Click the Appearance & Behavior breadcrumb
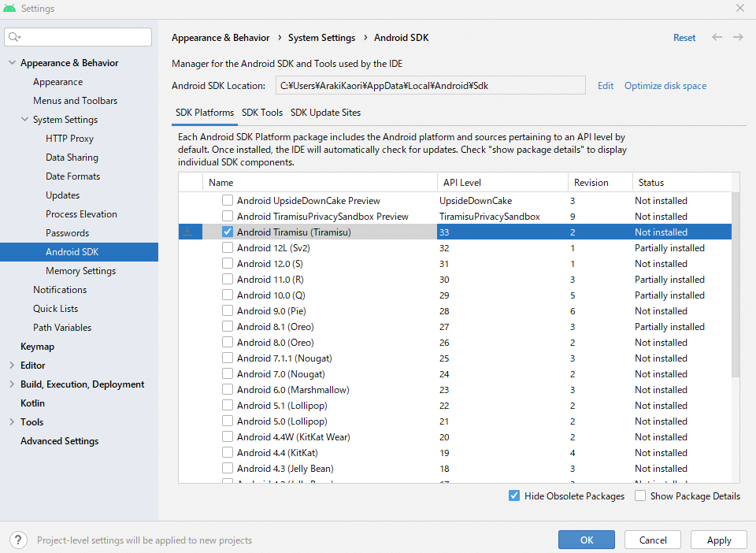This screenshot has height=553, width=756. 220,38
